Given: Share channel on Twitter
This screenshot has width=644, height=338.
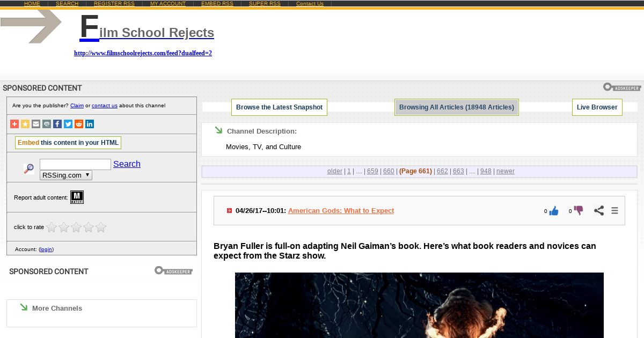Looking at the screenshot, I should 68,124.
